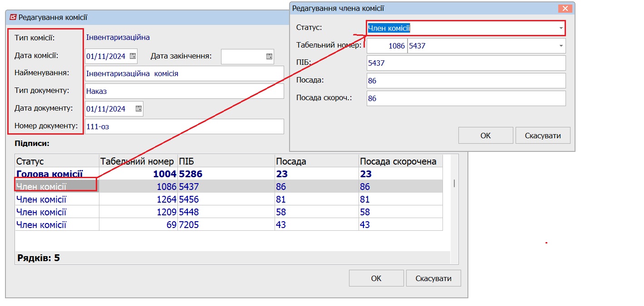Focus the ПІБ field in member dialog

pos(466,63)
